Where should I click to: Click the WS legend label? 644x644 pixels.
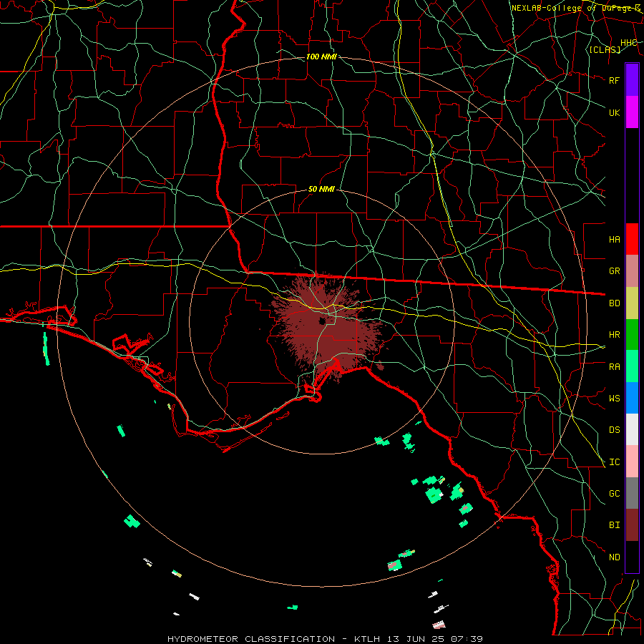pos(614,399)
